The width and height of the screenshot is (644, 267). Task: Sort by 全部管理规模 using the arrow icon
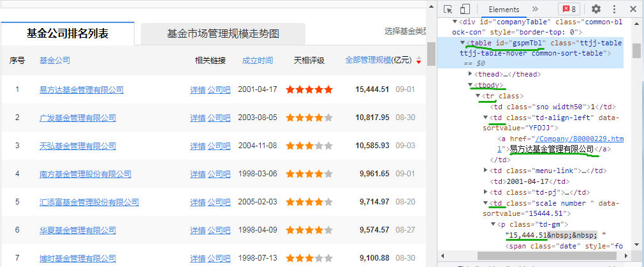pyautogui.click(x=419, y=61)
